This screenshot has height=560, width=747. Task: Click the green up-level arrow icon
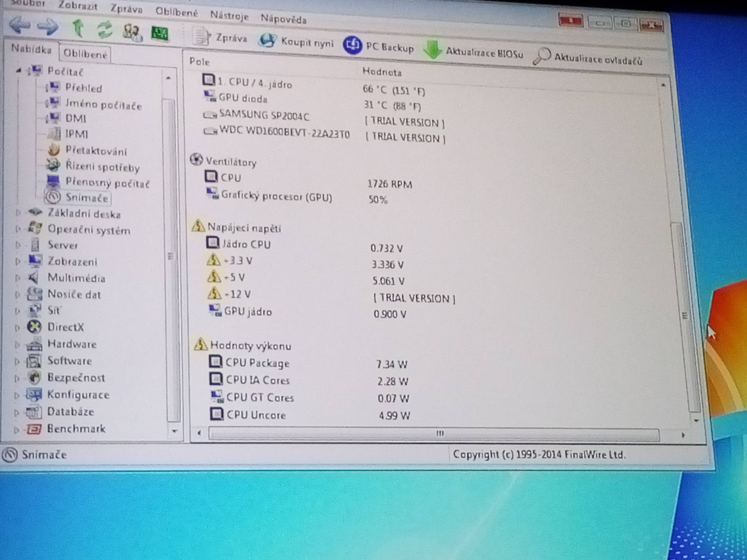pos(78,28)
